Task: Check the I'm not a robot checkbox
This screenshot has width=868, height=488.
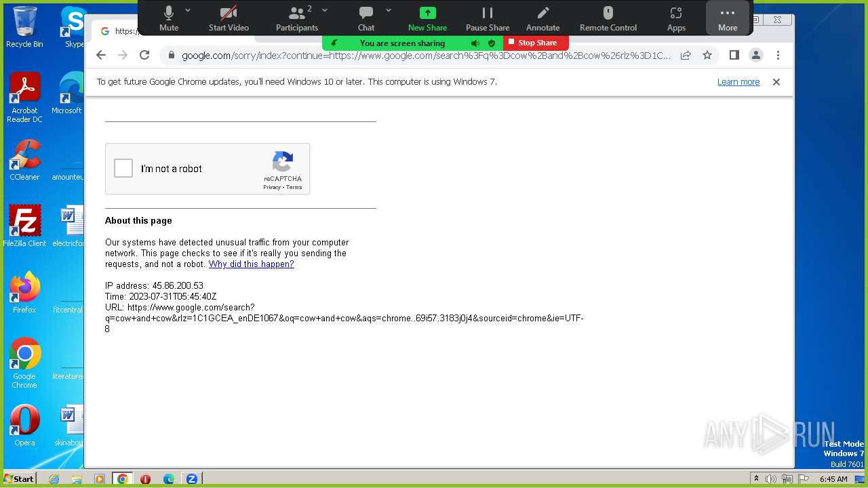Action: point(123,168)
